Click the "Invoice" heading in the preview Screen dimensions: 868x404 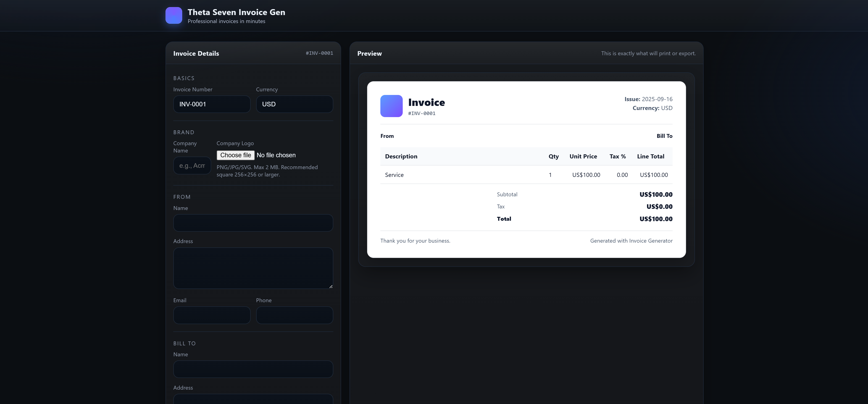point(426,102)
